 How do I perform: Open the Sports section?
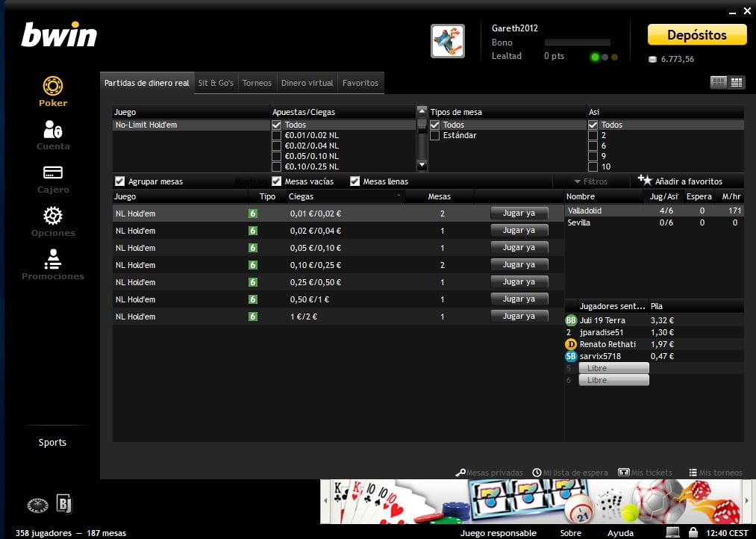[52, 442]
